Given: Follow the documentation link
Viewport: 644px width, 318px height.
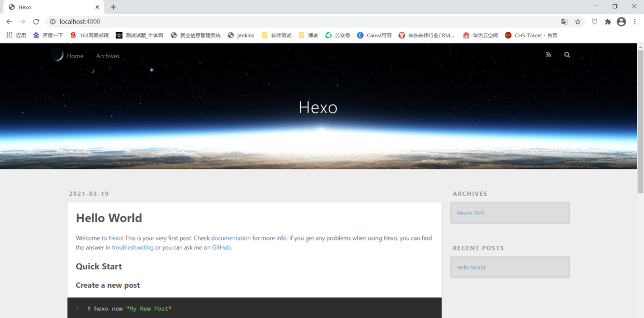Looking at the screenshot, I should pyautogui.click(x=231, y=238).
